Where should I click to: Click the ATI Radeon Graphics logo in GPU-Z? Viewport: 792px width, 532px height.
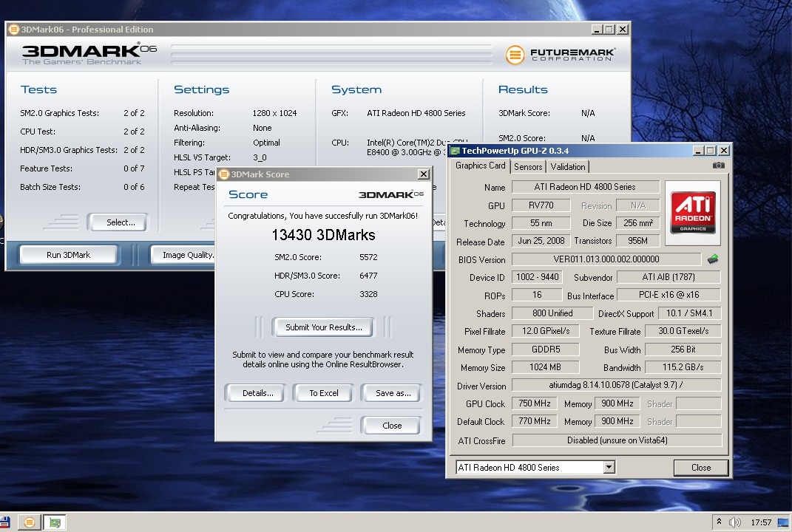692,213
